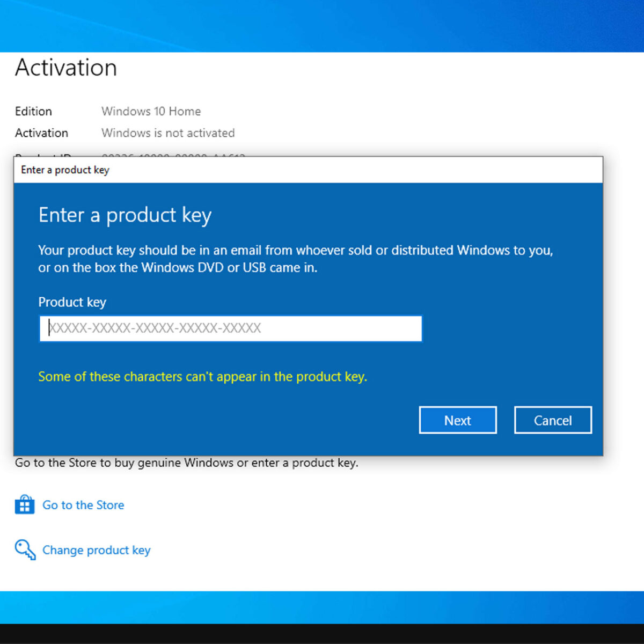644x644 pixels.
Task: Click the Enter a product key title bar
Action: pyautogui.click(x=64, y=170)
